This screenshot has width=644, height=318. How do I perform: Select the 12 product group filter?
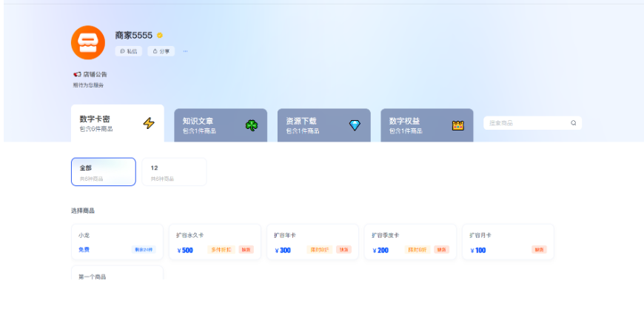pos(174,171)
